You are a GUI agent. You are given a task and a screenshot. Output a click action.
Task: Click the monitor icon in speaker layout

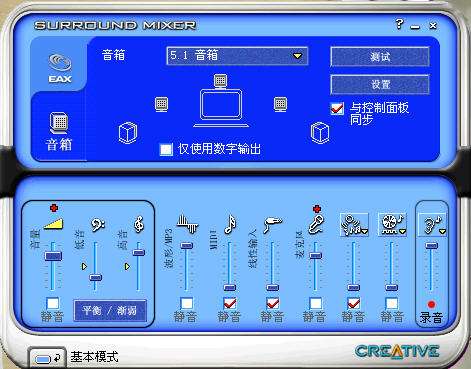click(221, 108)
